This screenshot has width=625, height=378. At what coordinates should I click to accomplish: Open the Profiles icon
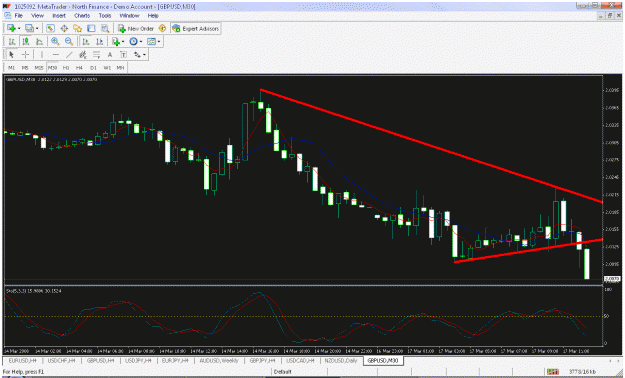(29, 28)
